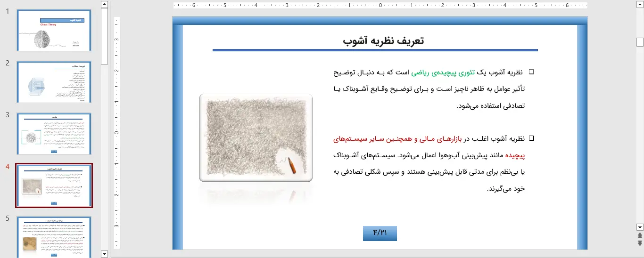Viewport: 644px width, 258px height.
Task: Click thumbnail panel scroll up arrow
Action: pyautogui.click(x=105, y=4)
